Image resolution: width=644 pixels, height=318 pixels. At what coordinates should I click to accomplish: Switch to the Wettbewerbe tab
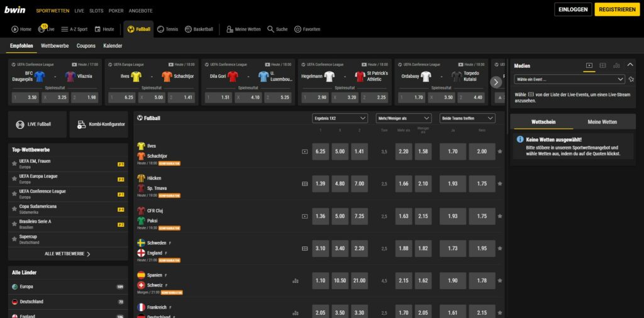point(55,46)
